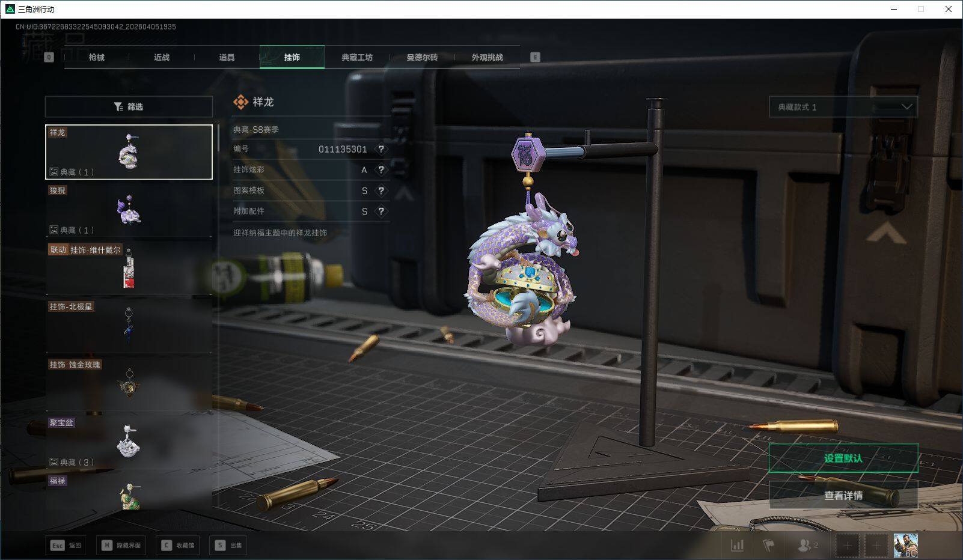Open the statistics bar chart icon

pyautogui.click(x=737, y=546)
